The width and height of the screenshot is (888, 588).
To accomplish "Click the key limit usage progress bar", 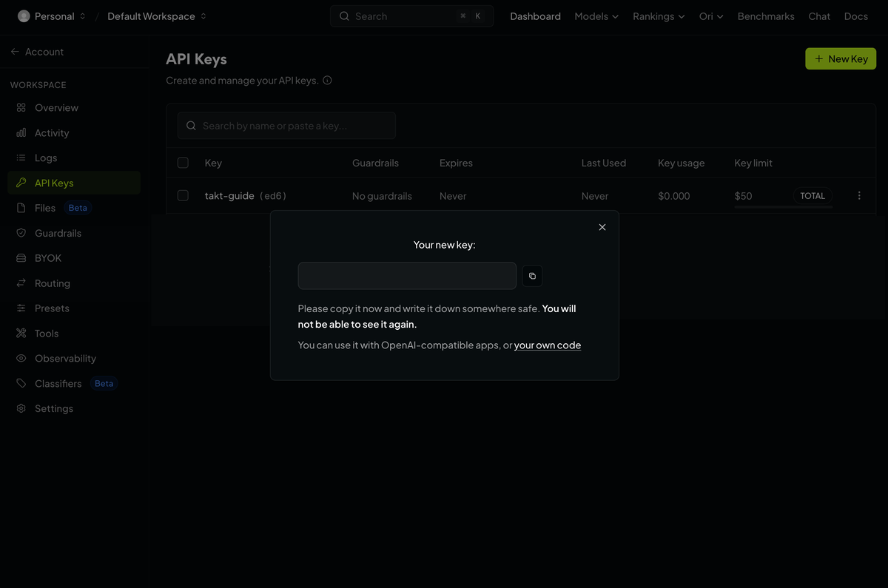I will coord(784,207).
